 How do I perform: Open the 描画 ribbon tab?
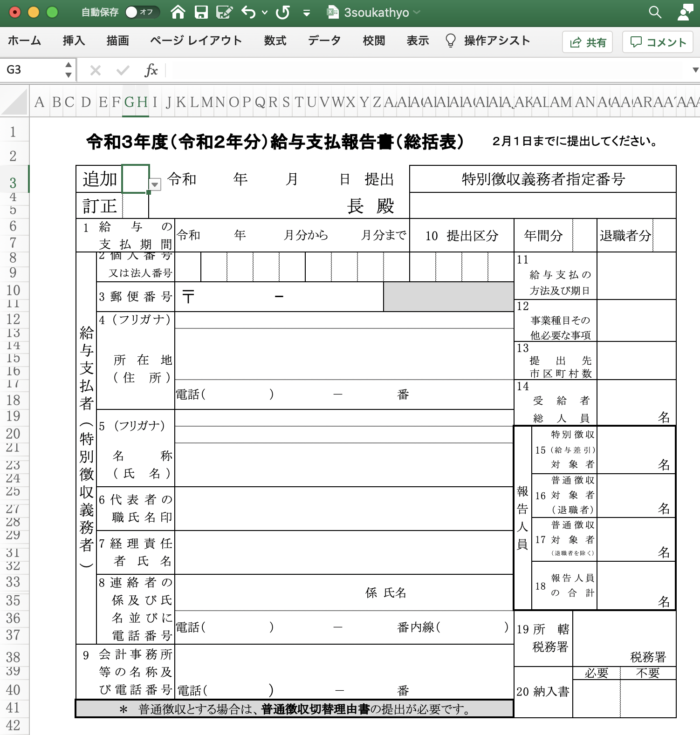(117, 41)
